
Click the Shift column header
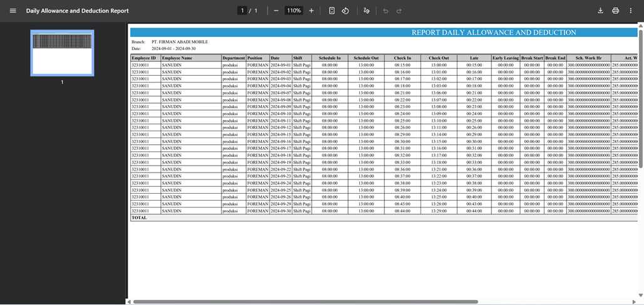(302, 58)
